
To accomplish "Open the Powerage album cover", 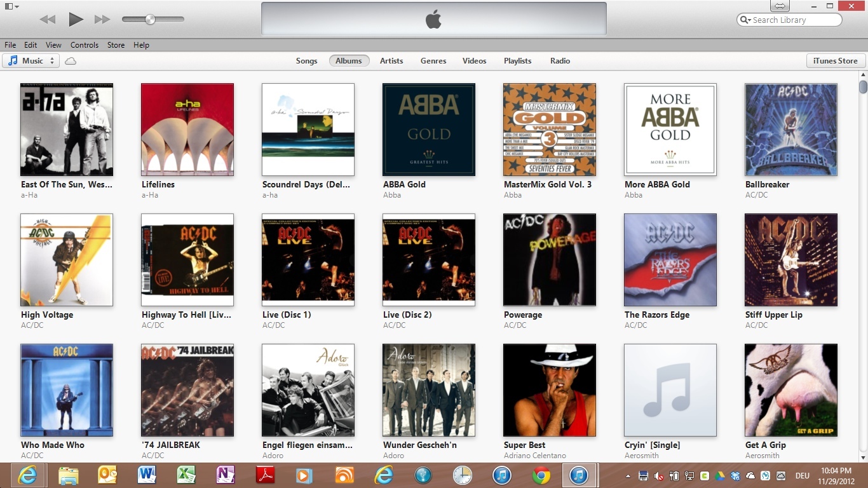I will pyautogui.click(x=550, y=260).
